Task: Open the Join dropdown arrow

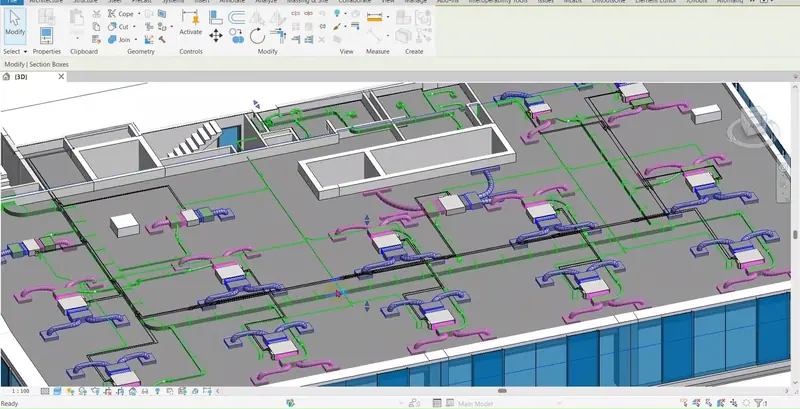Action: (136, 40)
